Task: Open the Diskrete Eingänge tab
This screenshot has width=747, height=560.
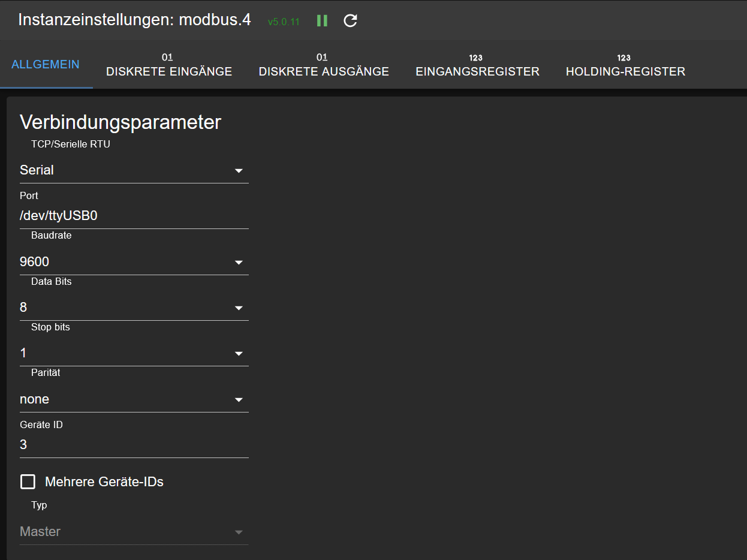Action: (169, 71)
